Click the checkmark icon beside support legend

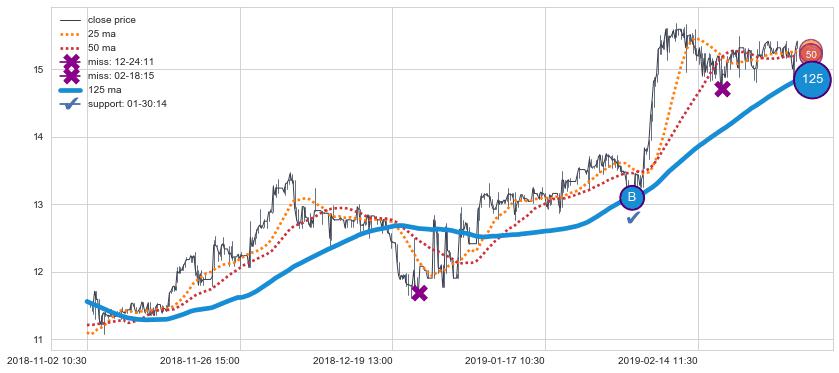pyautogui.click(x=71, y=104)
